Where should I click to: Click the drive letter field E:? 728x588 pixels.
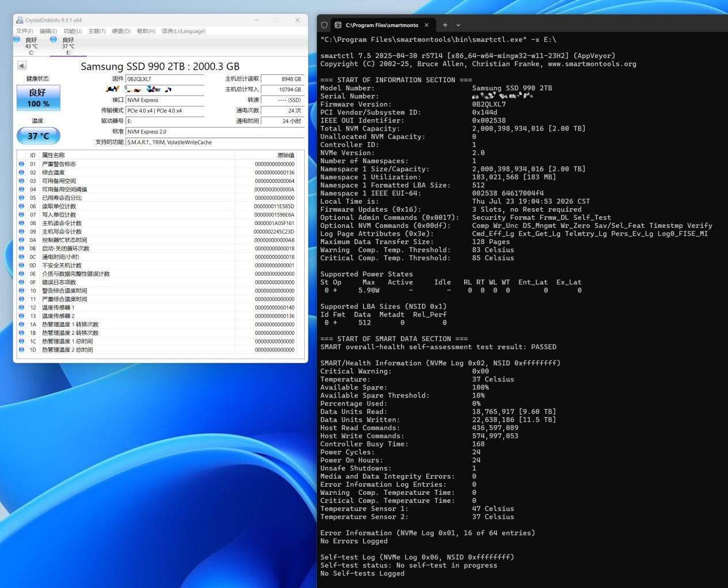click(164, 121)
